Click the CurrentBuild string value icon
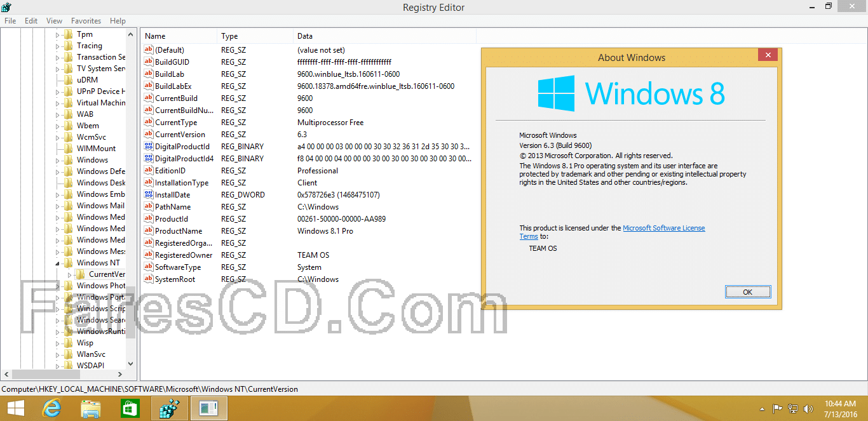The width and height of the screenshot is (868, 421). 149,98
